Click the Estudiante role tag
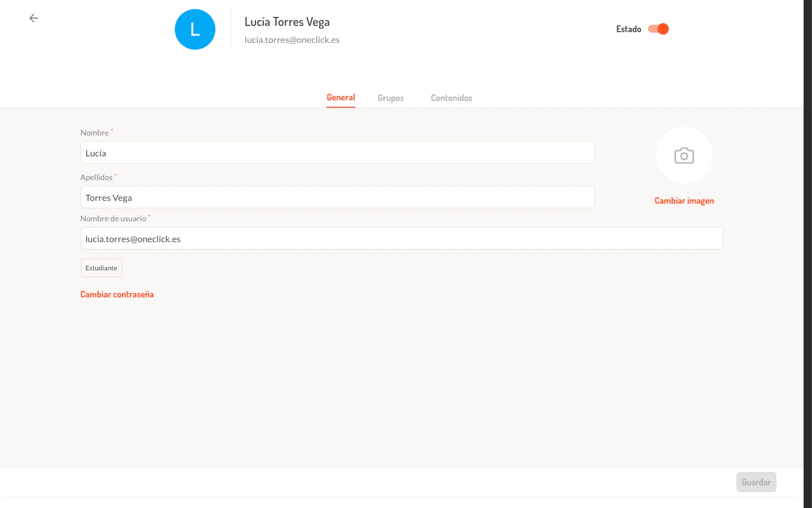Screen dimensions: 812x508 [101, 268]
